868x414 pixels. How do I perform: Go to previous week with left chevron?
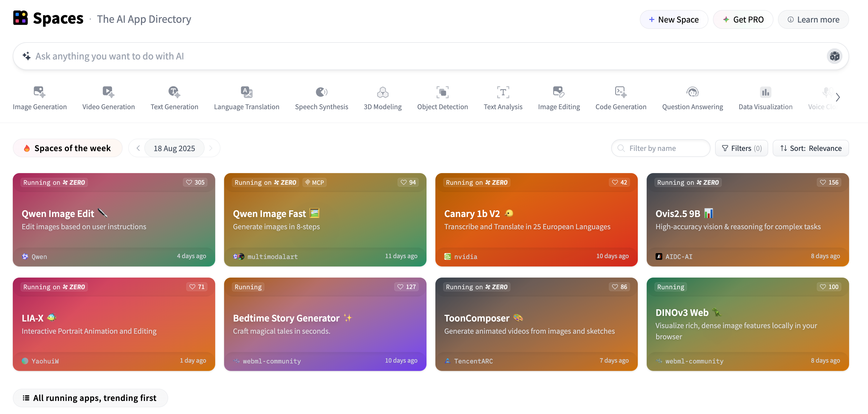tap(138, 148)
